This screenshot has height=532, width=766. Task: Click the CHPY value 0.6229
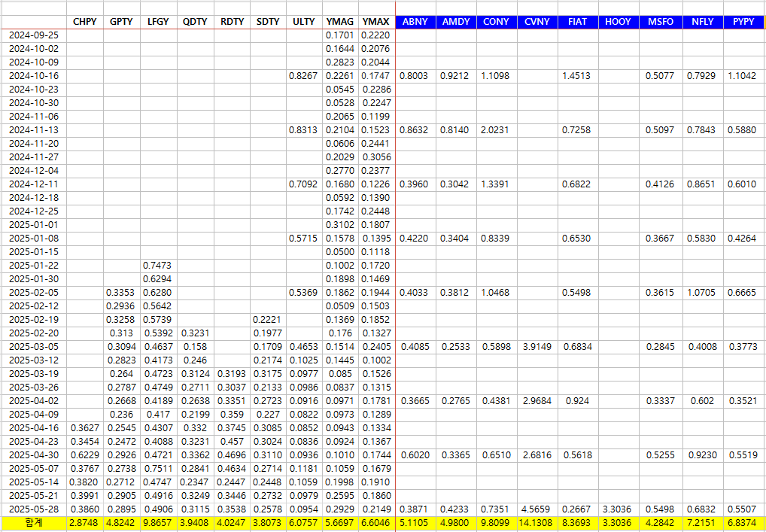click(x=84, y=455)
